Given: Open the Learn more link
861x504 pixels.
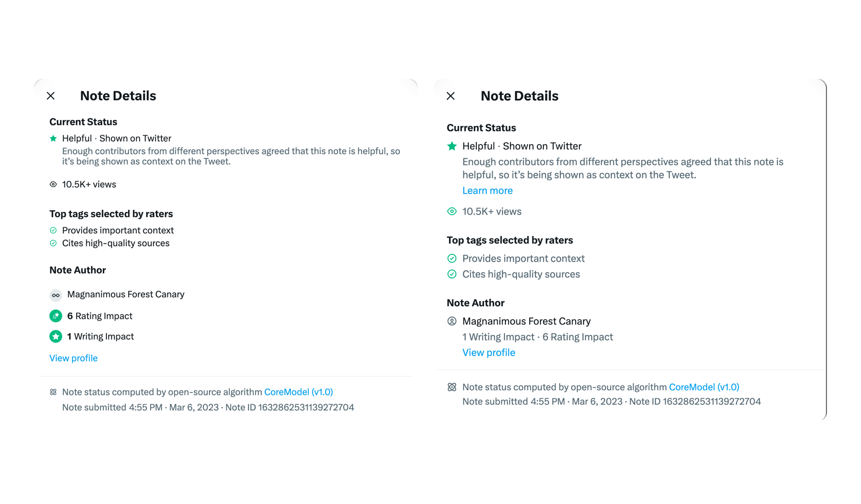Looking at the screenshot, I should click(x=487, y=191).
